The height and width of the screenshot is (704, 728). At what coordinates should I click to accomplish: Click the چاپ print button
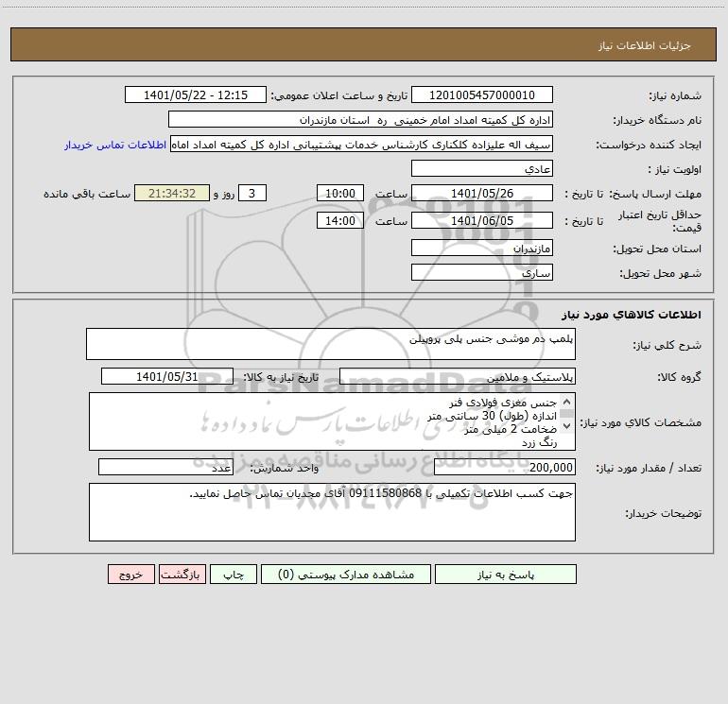click(234, 575)
